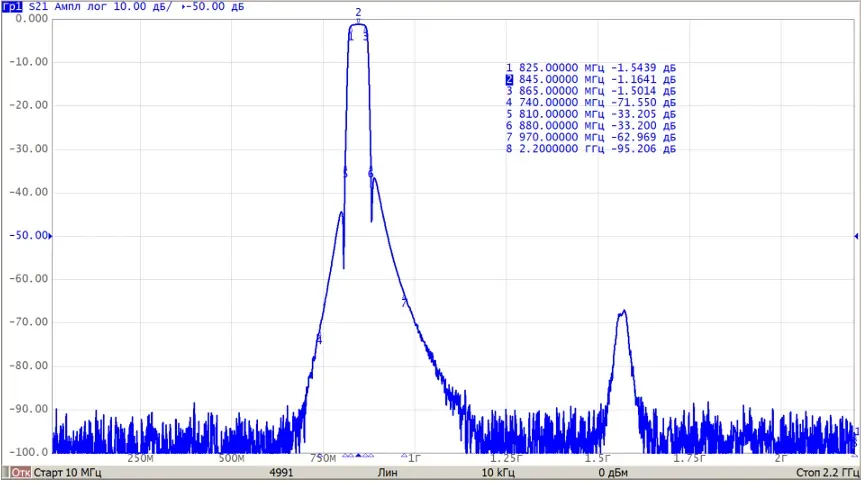
Task: Click the S21 measurement label
Action: click(x=38, y=7)
